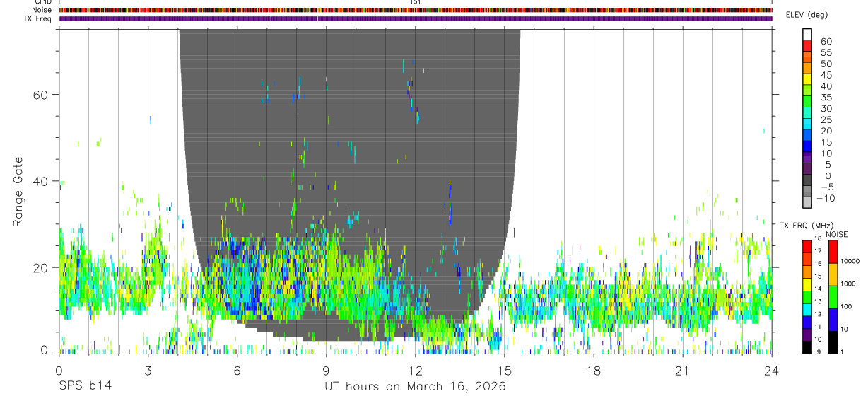Click the 'ELEV (deg)' legend title

[807, 16]
